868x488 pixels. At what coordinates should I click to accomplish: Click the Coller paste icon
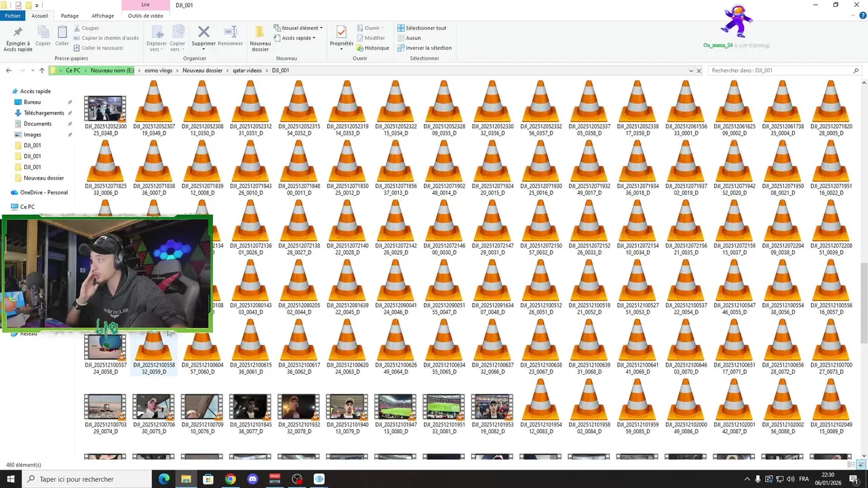[62, 32]
